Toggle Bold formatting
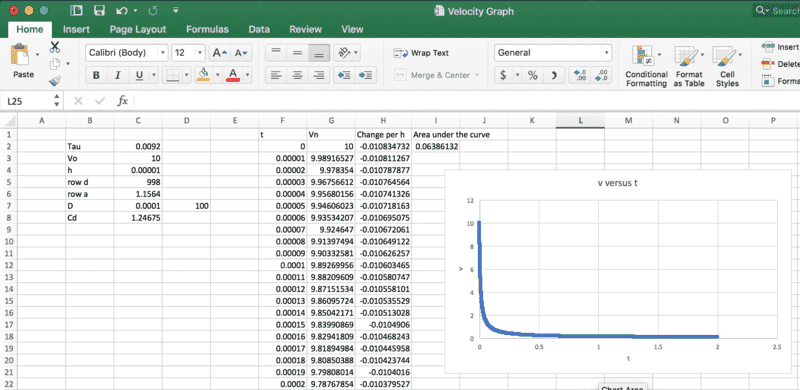 click(x=96, y=76)
